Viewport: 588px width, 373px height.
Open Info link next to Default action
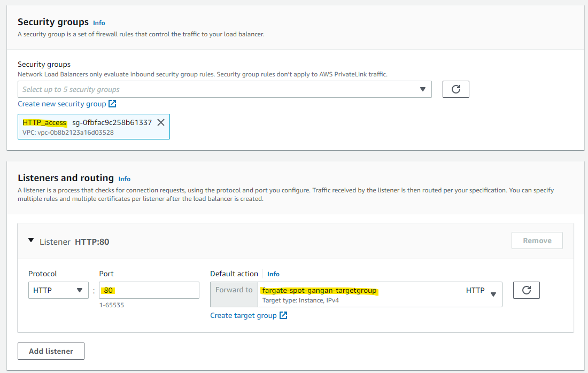click(x=273, y=274)
